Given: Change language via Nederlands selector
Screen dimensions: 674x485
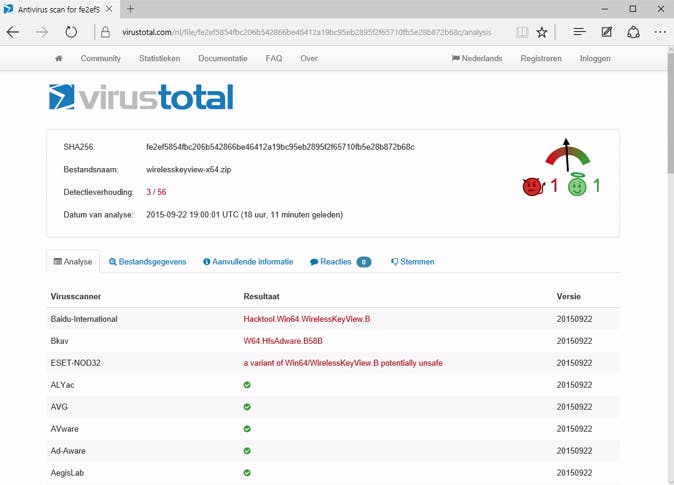Looking at the screenshot, I should click(477, 58).
